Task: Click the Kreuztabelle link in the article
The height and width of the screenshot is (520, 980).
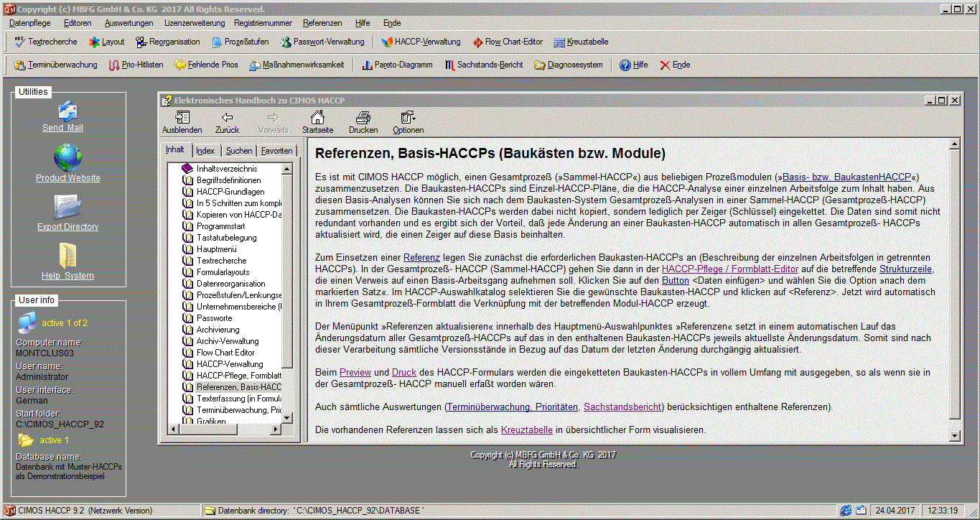Action: (x=527, y=430)
